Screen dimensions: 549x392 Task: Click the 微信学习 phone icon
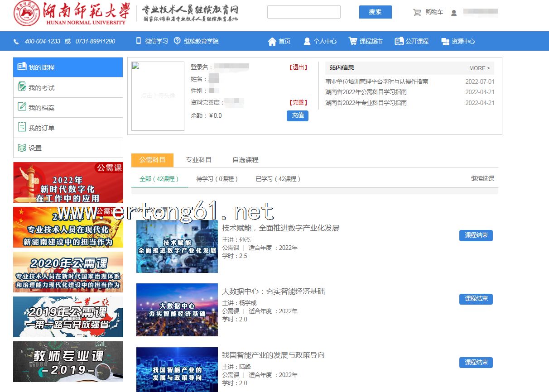(x=139, y=41)
